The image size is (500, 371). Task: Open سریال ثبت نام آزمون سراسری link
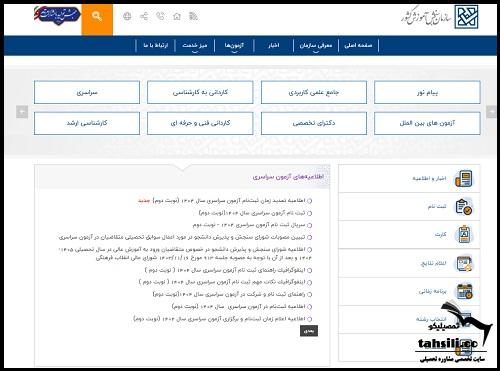pyautogui.click(x=249, y=225)
